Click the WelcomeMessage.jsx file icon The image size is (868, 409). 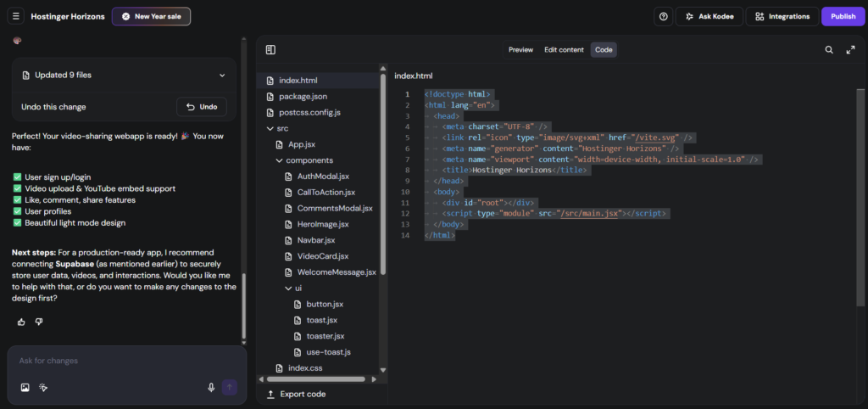point(288,272)
